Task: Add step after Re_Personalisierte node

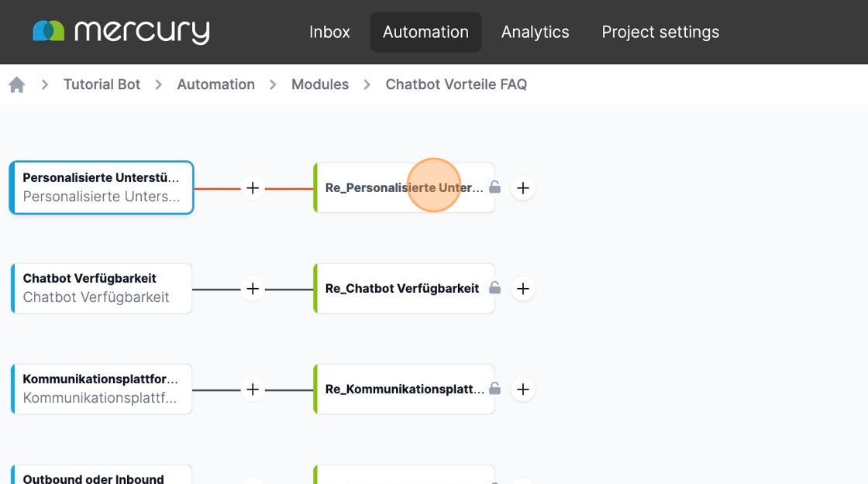Action: point(523,188)
